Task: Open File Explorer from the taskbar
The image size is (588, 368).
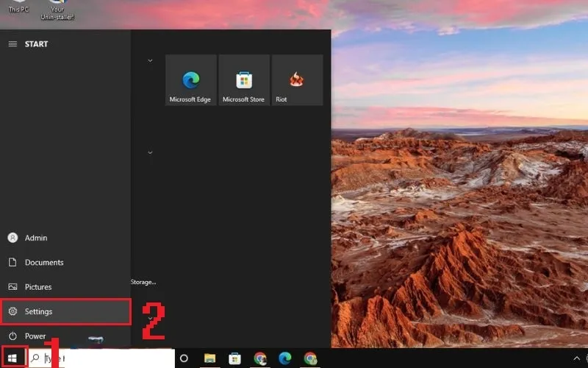Action: point(209,358)
